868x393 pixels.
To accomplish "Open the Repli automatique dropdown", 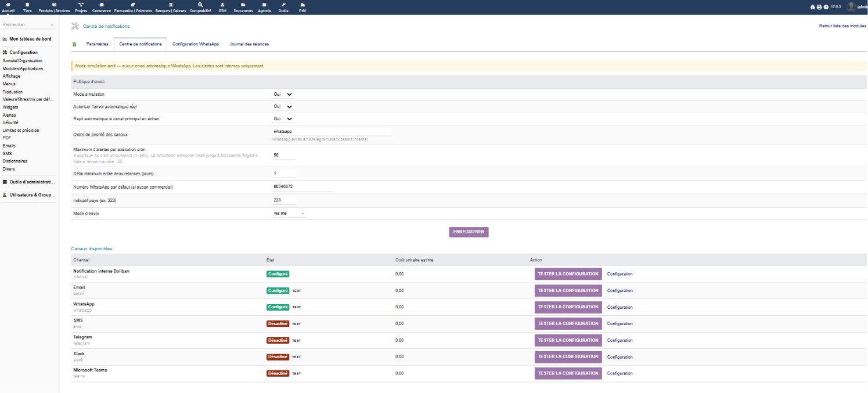I will (283, 119).
